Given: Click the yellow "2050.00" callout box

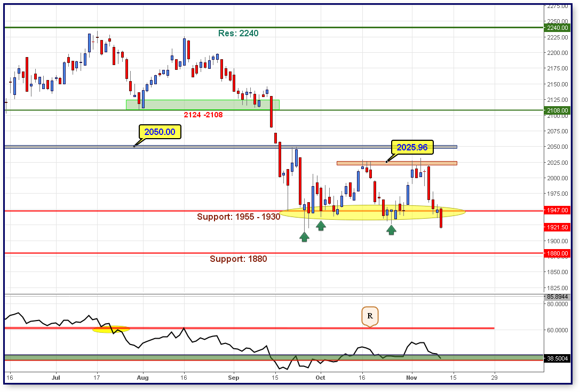Looking at the screenshot, I should (160, 132).
